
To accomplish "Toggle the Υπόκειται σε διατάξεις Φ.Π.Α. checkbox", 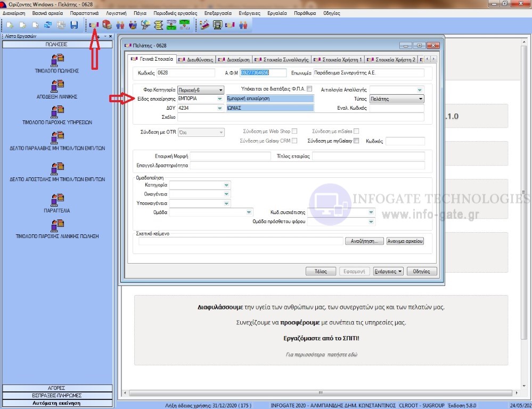I will click(x=309, y=89).
